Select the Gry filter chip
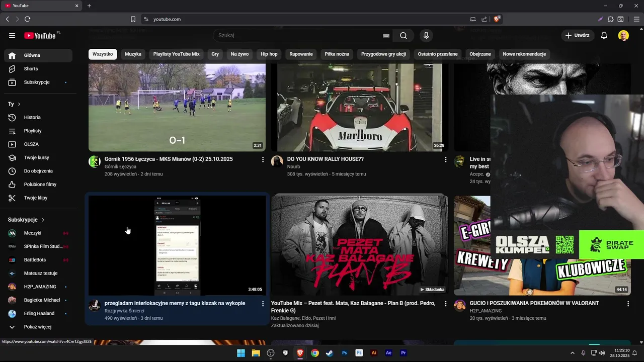The height and width of the screenshot is (362, 644). 215,54
